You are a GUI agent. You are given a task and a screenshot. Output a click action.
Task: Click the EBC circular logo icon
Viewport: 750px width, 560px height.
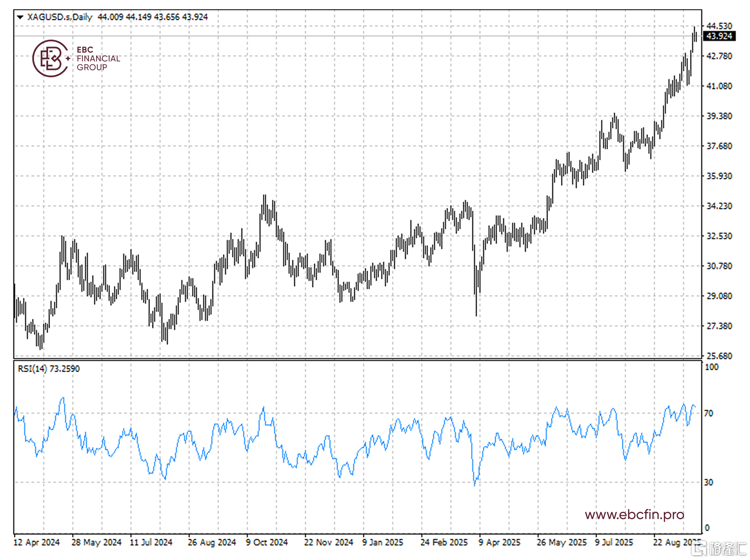click(x=51, y=58)
